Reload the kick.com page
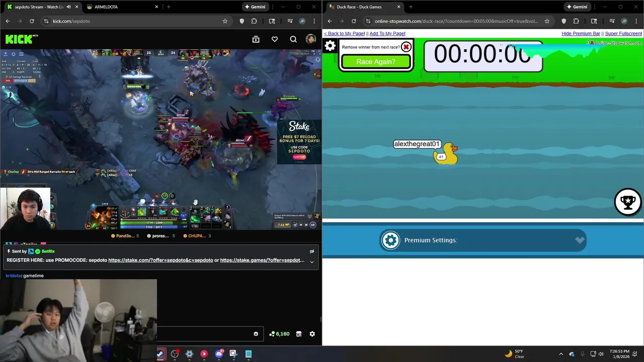Screen dimensions: 644x362 32,21
